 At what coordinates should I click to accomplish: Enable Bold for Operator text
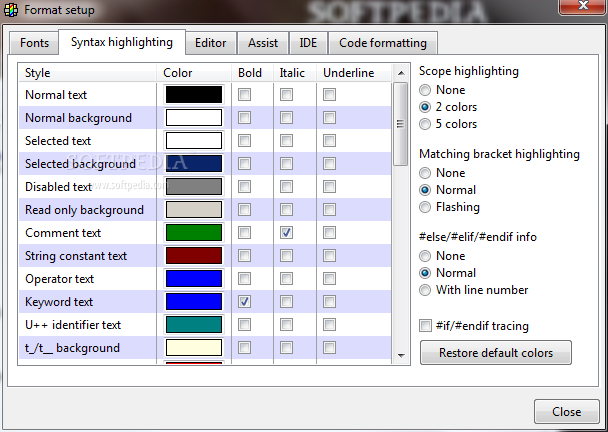point(244,279)
